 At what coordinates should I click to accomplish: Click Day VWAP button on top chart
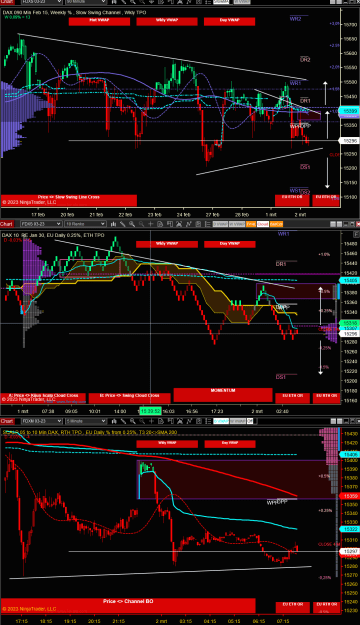pyautogui.click(x=229, y=21)
